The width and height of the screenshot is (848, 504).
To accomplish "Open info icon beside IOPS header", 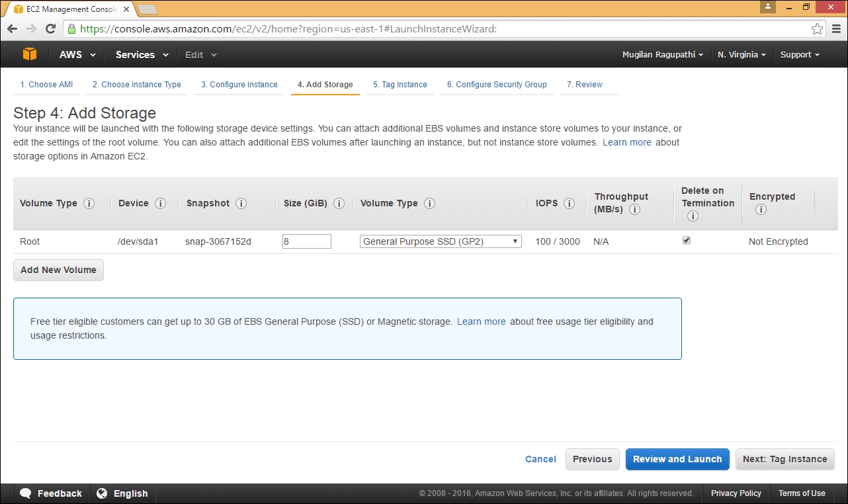I will pos(569,204).
